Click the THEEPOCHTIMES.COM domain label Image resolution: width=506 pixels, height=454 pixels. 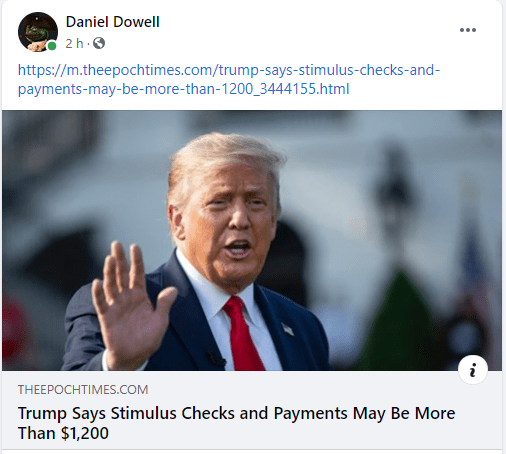tap(83, 390)
